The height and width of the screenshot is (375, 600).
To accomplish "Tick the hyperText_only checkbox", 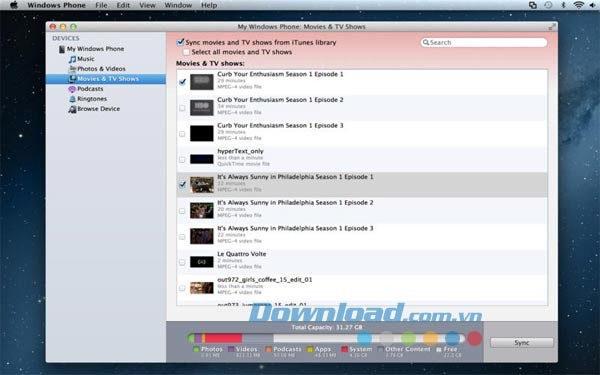I will point(182,159).
